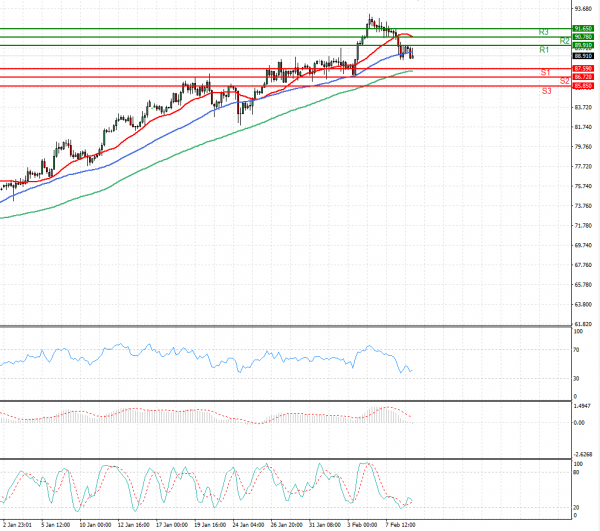This screenshot has height=531, width=600.
Task: Click the 65.780 price axis value
Action: point(583,285)
